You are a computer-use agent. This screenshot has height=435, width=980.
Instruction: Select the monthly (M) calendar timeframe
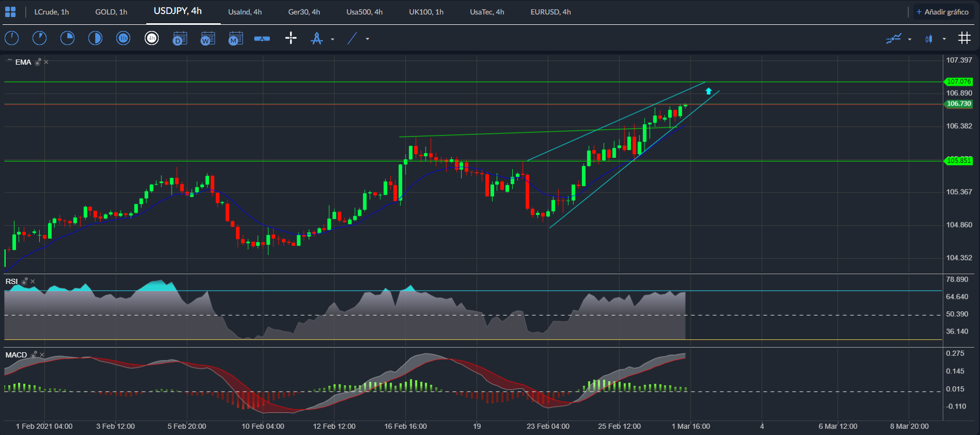click(235, 38)
